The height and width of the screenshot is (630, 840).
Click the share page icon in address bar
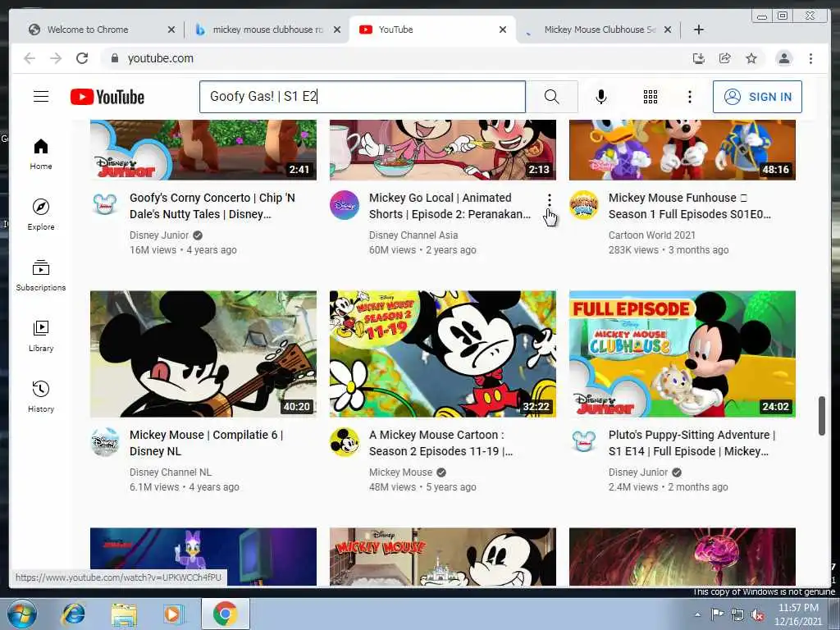725,58
